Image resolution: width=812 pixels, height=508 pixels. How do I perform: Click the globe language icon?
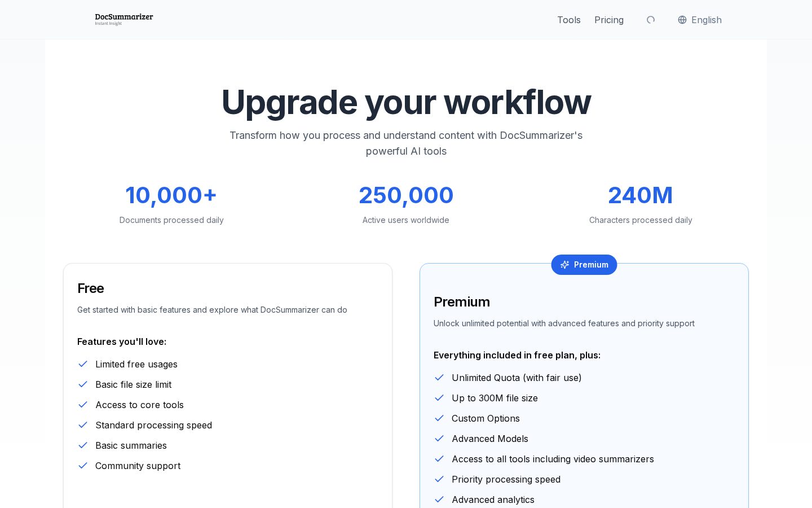682,20
